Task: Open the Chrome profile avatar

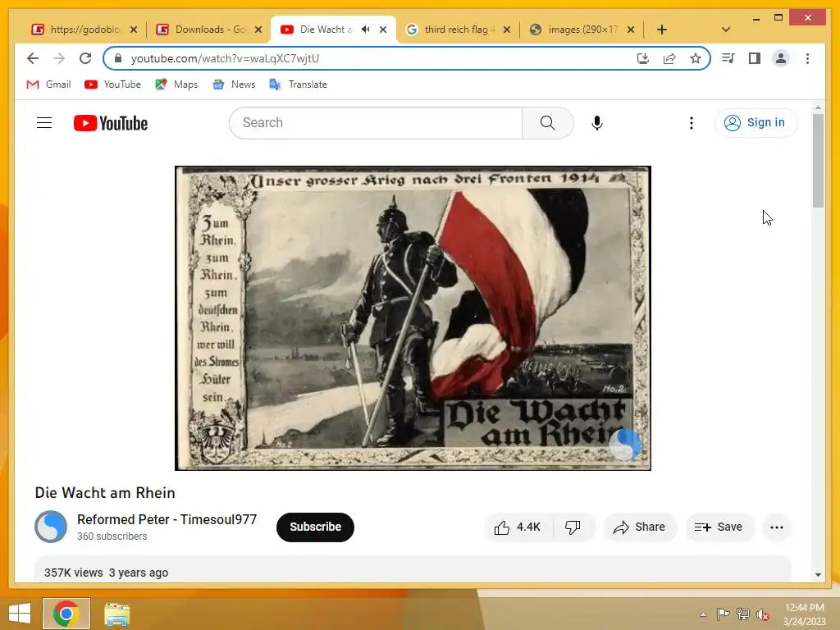Action: click(781, 58)
